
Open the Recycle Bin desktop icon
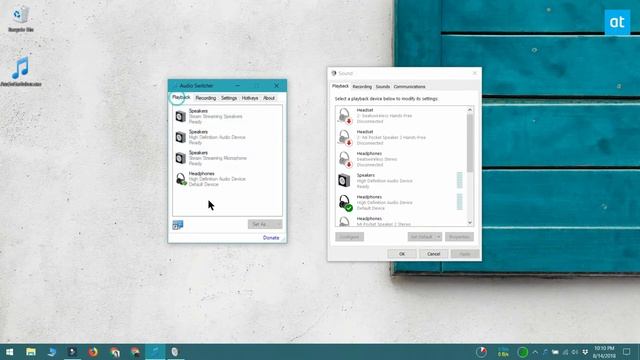[20, 19]
